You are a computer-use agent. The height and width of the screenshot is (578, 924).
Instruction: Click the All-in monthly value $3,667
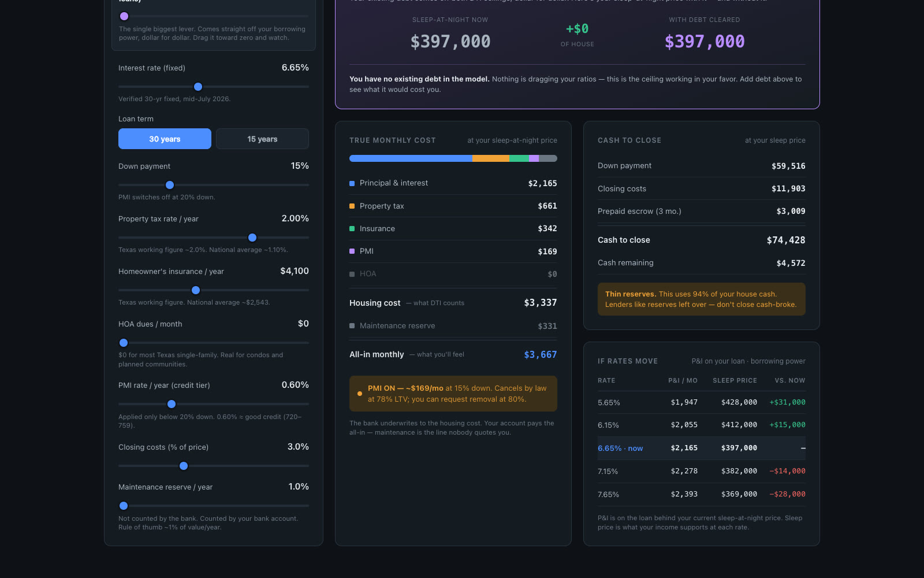coord(541,354)
